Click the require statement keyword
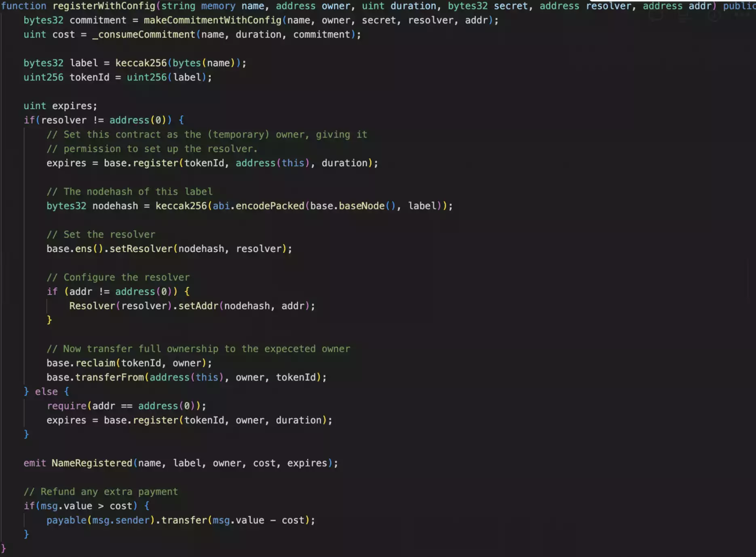The height and width of the screenshot is (557, 756). (66, 406)
